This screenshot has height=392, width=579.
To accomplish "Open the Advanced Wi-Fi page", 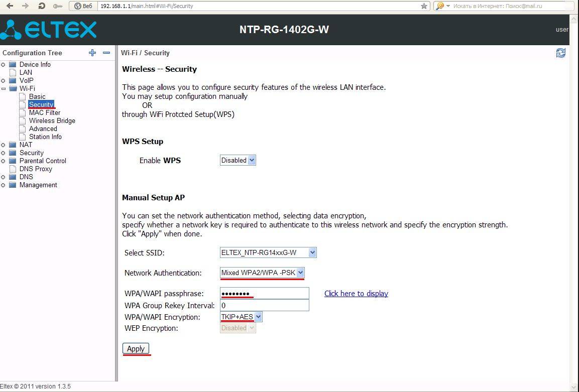I will (43, 129).
